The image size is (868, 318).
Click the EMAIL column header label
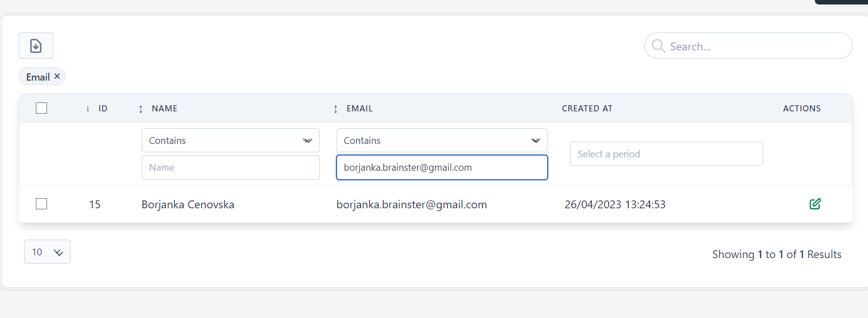[x=360, y=109]
